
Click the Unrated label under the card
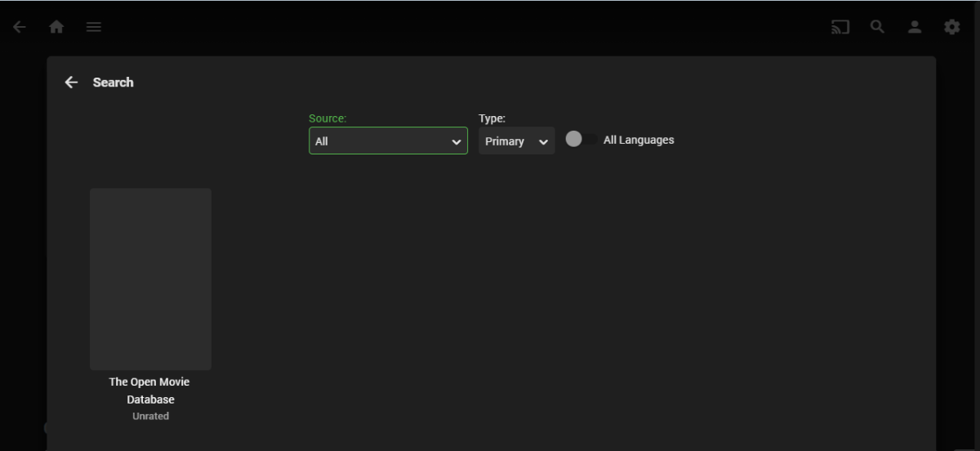150,416
